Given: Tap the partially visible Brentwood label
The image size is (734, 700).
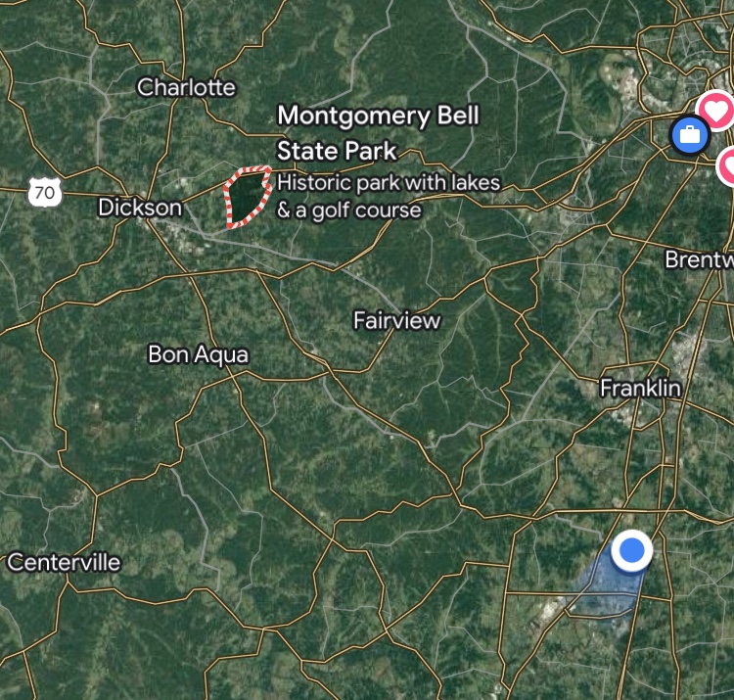Looking at the screenshot, I should pos(700,259).
